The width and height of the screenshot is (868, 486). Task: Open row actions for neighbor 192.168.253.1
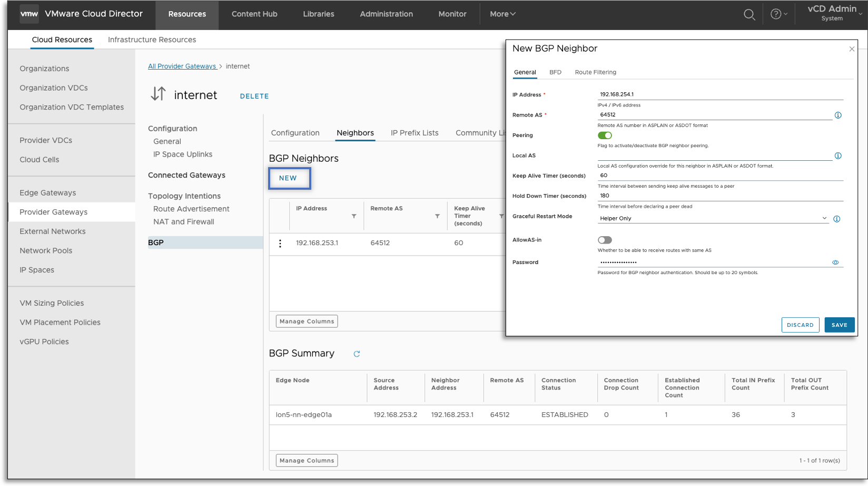tap(280, 243)
